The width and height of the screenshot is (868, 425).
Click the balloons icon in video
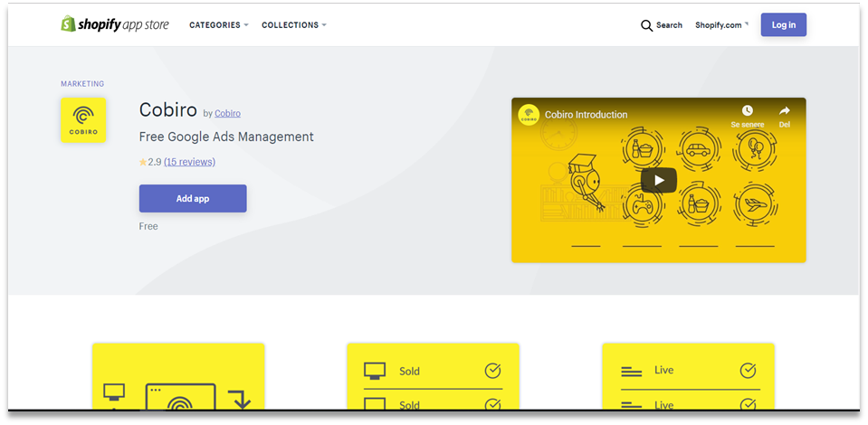tap(754, 147)
